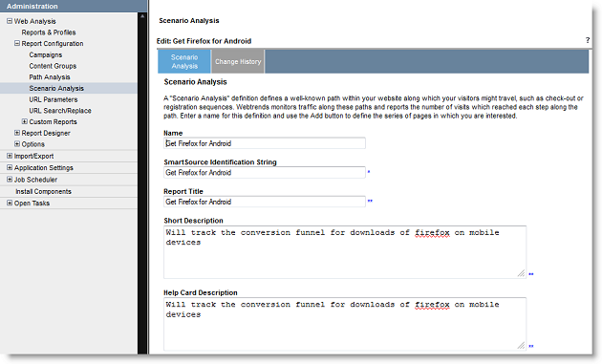Click into the Help Card Description text area
Image resolution: width=602 pixels, height=364 pixels.
tap(345, 324)
